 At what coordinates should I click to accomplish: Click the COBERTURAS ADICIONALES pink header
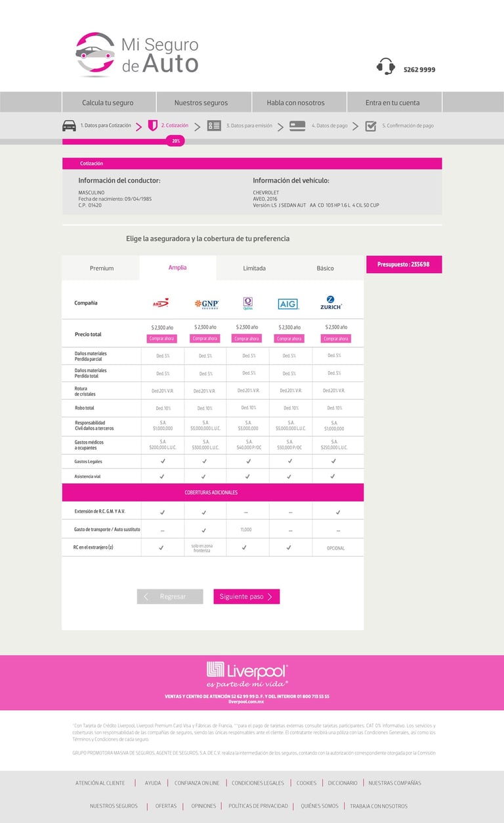[x=213, y=492]
